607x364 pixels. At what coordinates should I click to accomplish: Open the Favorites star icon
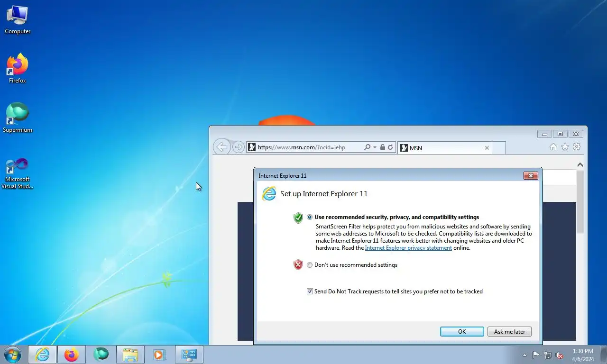tap(565, 147)
